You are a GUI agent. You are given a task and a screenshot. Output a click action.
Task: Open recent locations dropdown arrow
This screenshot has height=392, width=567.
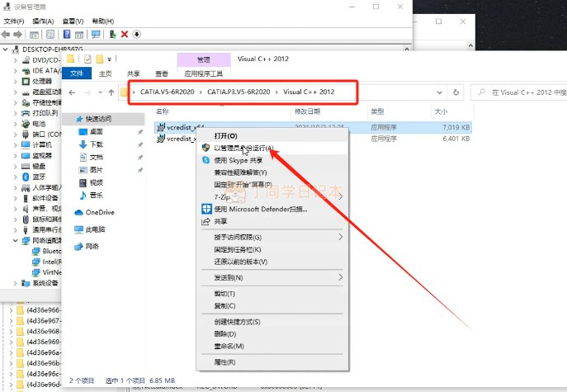tap(100, 92)
